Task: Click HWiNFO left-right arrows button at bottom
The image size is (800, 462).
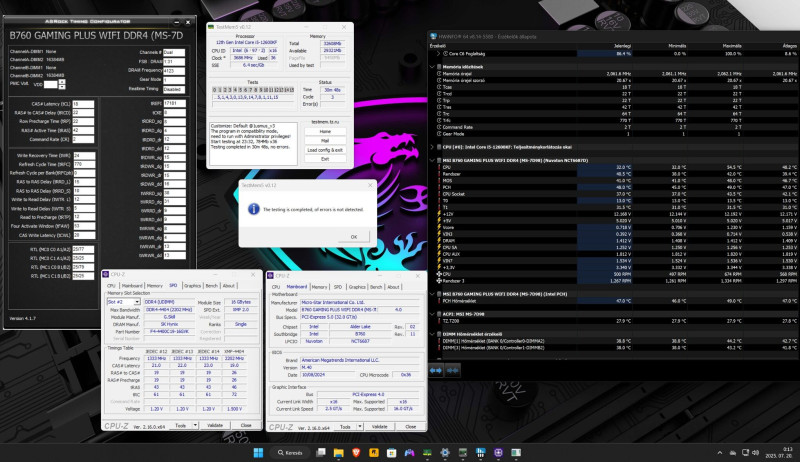Action: tap(436, 370)
